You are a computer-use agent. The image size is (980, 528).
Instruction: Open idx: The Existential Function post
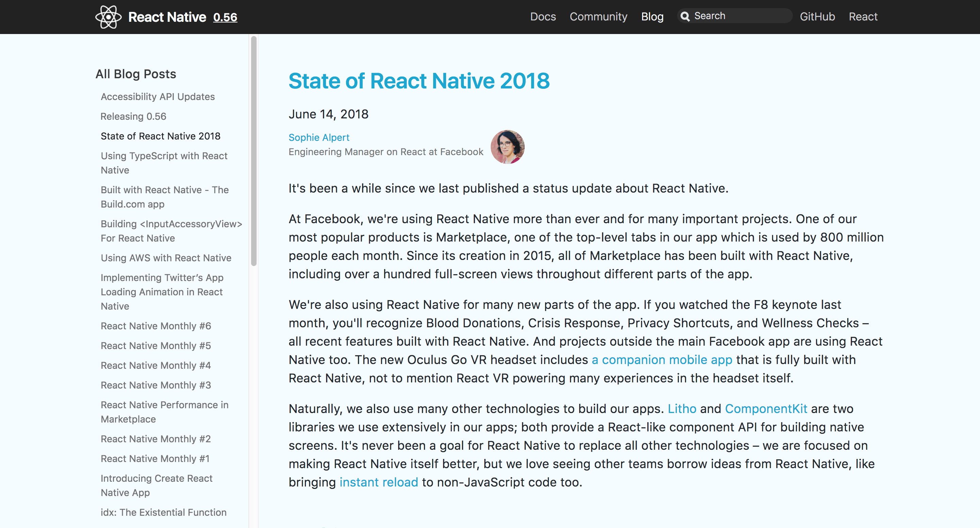(x=164, y=512)
